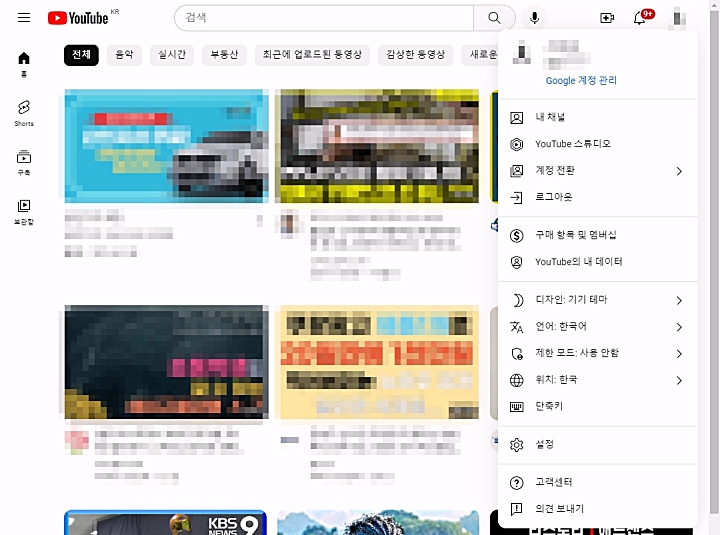Image resolution: width=720 pixels, height=535 pixels.
Task: Expand 제한 모드: 사용 안함 arrow
Action: [679, 354]
